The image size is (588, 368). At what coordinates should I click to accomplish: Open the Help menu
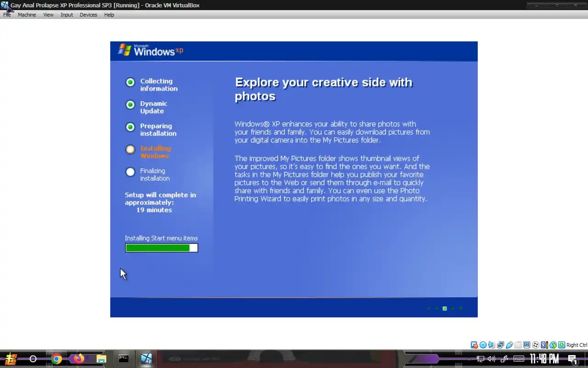tap(109, 15)
